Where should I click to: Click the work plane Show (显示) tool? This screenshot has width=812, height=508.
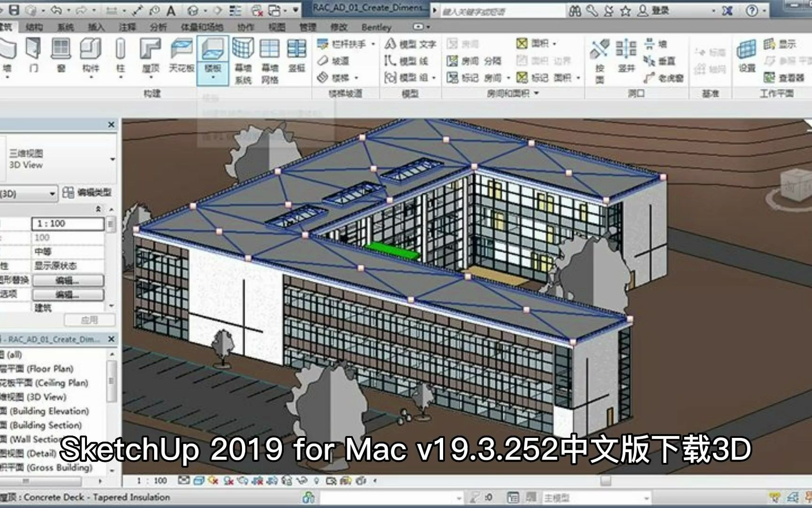pos(780,44)
